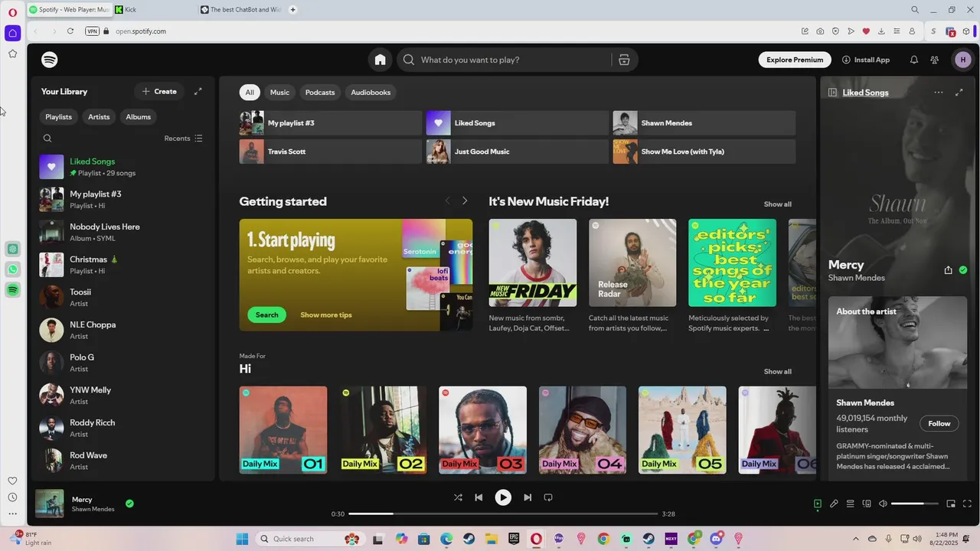The height and width of the screenshot is (551, 980).
Task: Open Travis Scott shortcut tile
Action: [331, 152]
